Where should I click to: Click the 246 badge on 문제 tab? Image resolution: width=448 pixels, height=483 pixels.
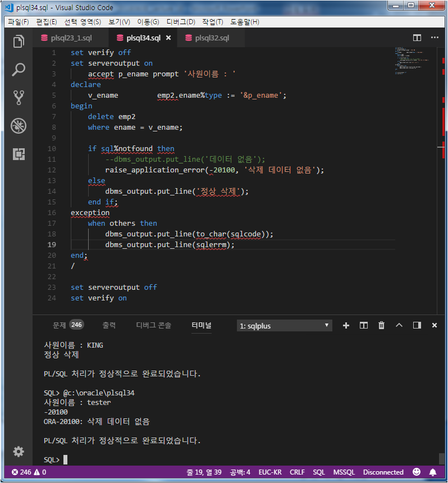pos(76,325)
